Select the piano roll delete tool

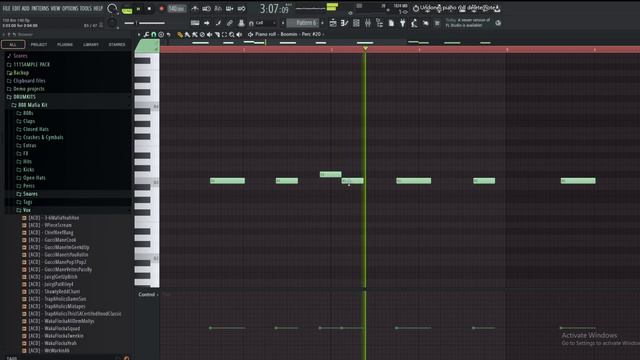(x=202, y=35)
